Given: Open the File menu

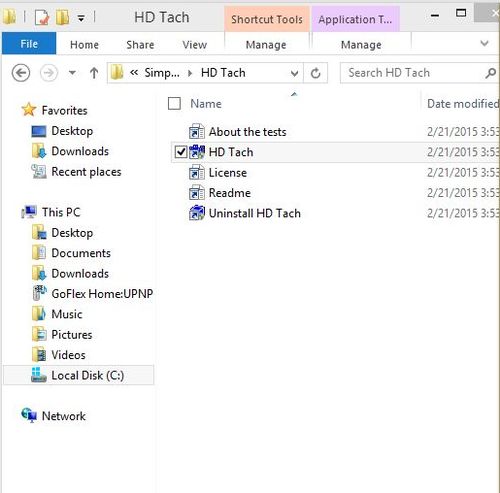Looking at the screenshot, I should (x=29, y=44).
